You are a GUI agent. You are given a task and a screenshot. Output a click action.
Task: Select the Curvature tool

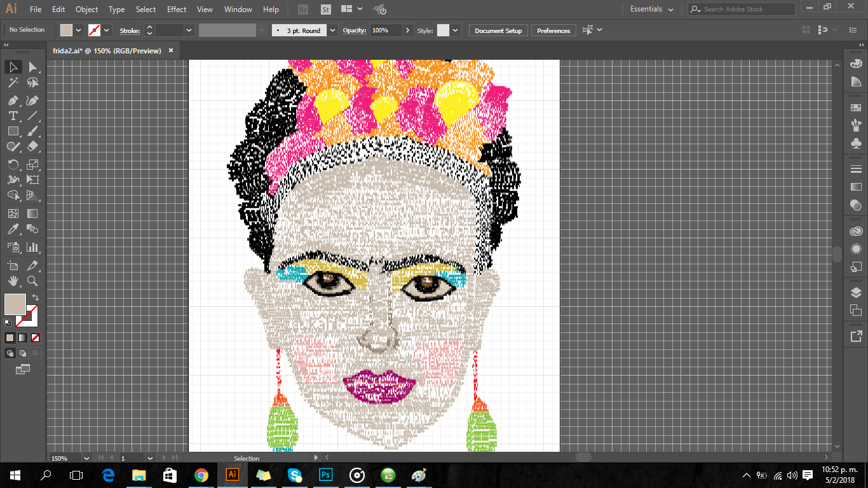tap(32, 100)
